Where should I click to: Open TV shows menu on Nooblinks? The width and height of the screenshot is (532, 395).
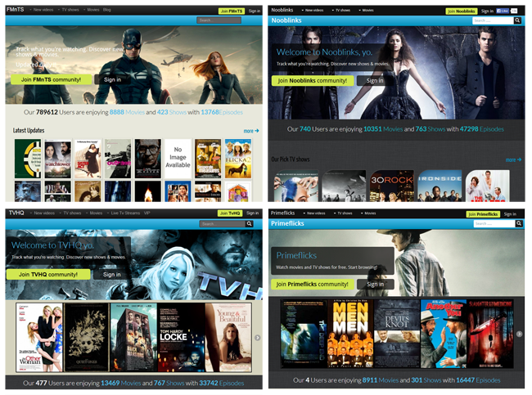click(341, 10)
